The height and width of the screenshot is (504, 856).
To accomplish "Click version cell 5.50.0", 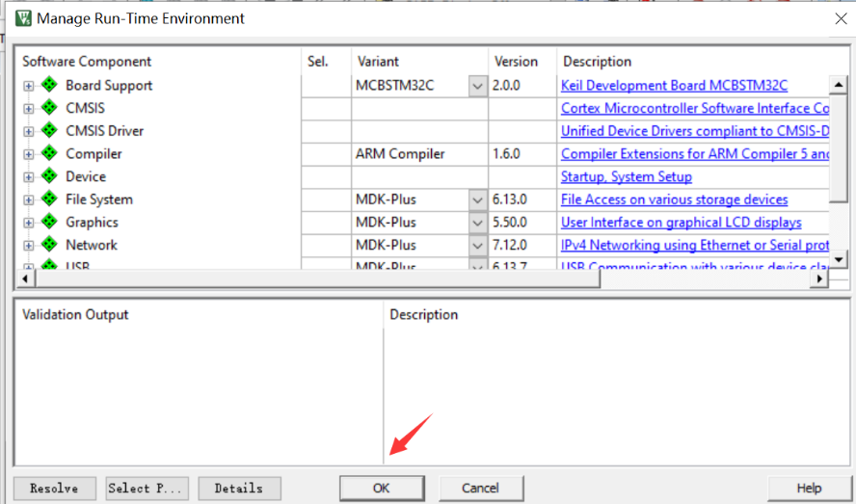I will 522,223.
